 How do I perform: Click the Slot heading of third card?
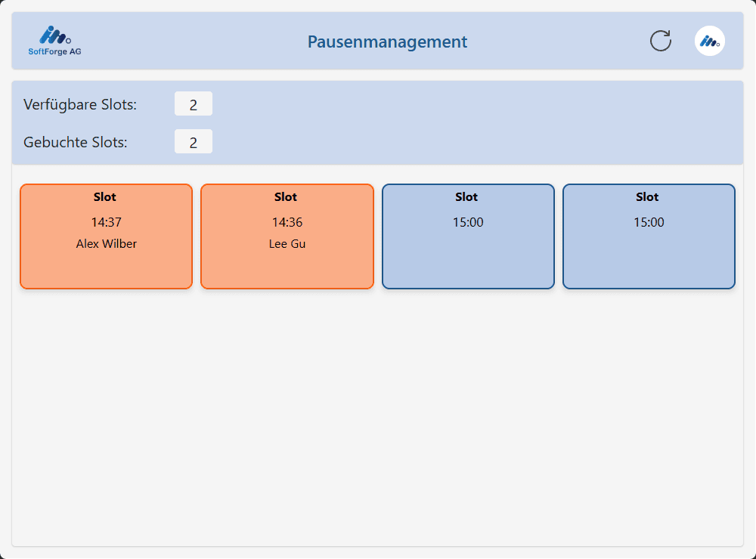click(x=466, y=197)
